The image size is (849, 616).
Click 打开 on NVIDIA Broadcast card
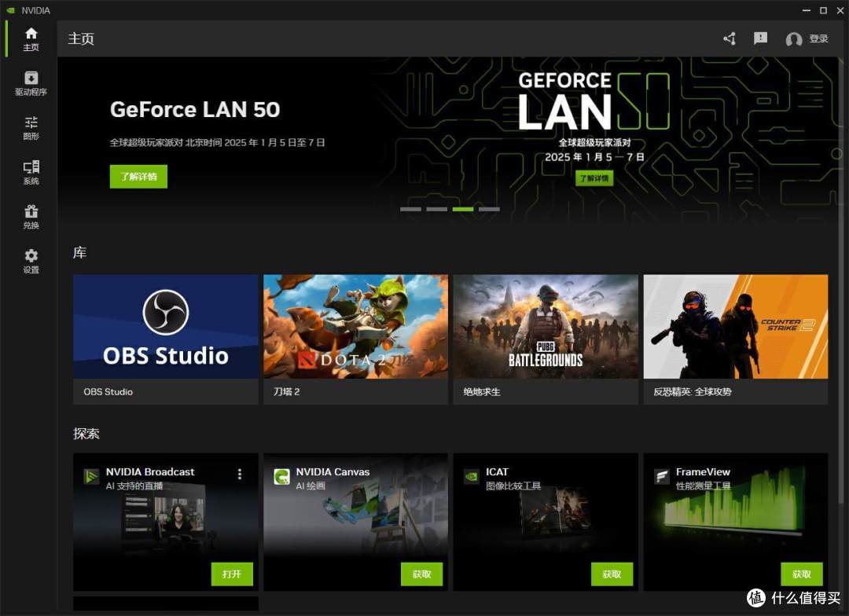click(232, 574)
